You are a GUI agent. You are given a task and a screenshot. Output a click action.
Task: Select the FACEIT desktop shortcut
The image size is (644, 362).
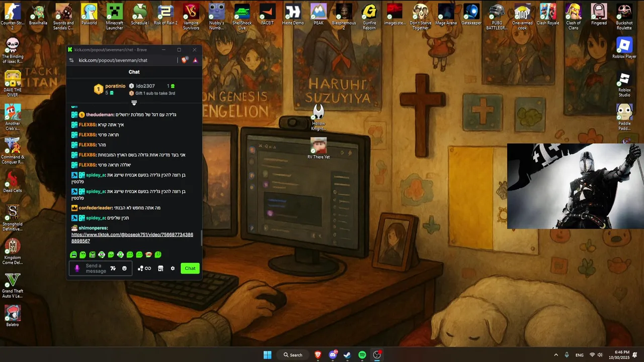pos(267,15)
